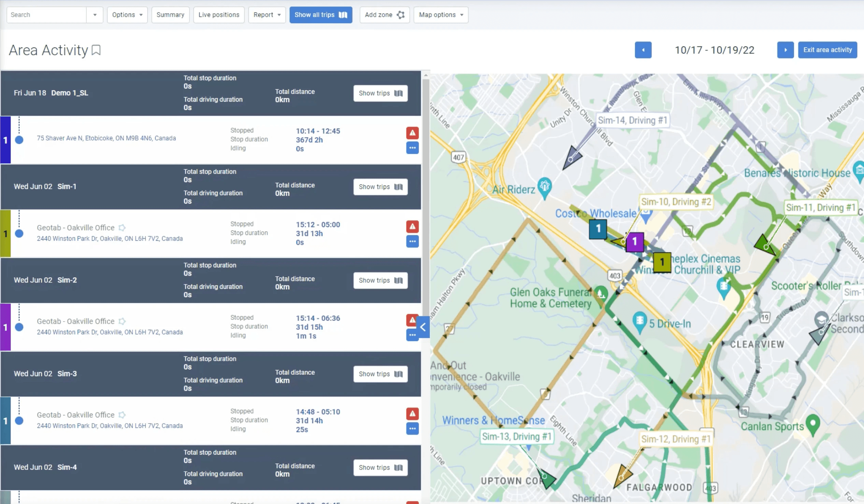The width and height of the screenshot is (864, 504).
Task: Click the olive number 1 marker on the map
Action: [x=662, y=262]
